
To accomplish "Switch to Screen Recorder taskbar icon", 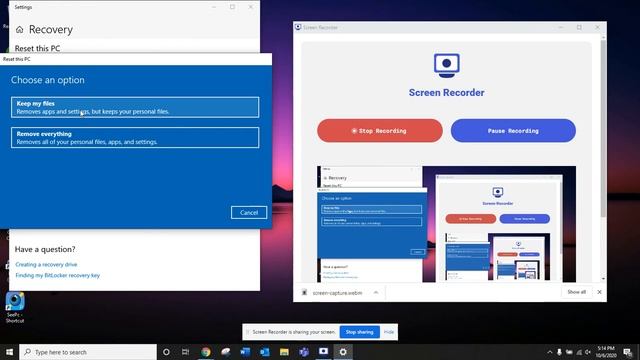I will (x=323, y=351).
